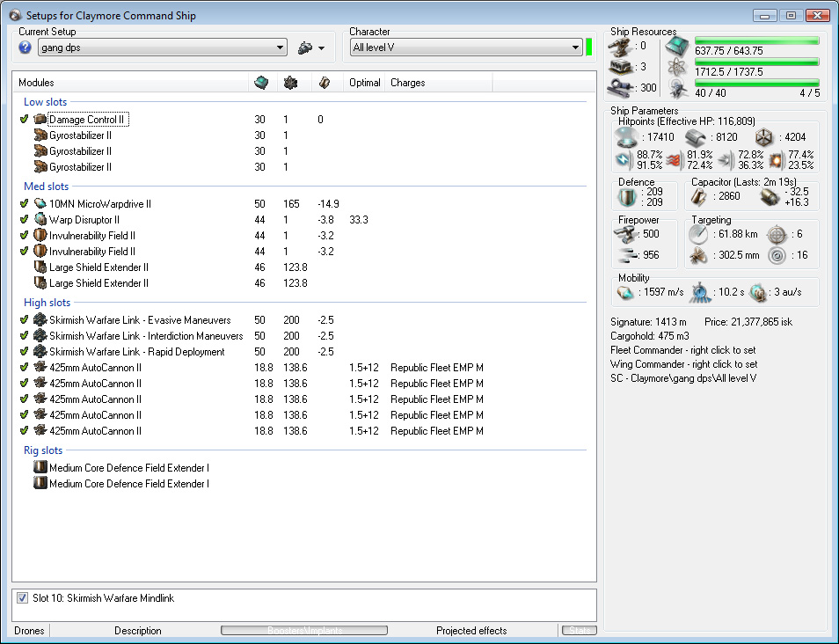The width and height of the screenshot is (839, 644).
Task: Click the Modules column header
Action: (130, 83)
